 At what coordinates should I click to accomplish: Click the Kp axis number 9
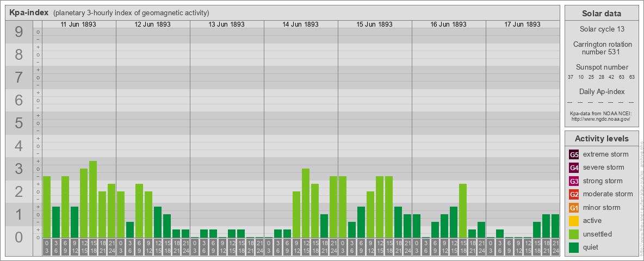point(19,32)
